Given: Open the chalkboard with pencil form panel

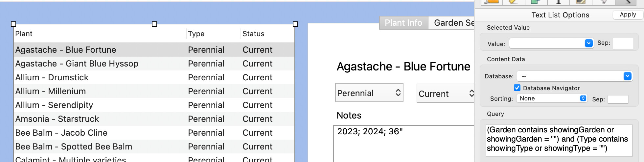Looking at the screenshot, I should click(x=581, y=2).
